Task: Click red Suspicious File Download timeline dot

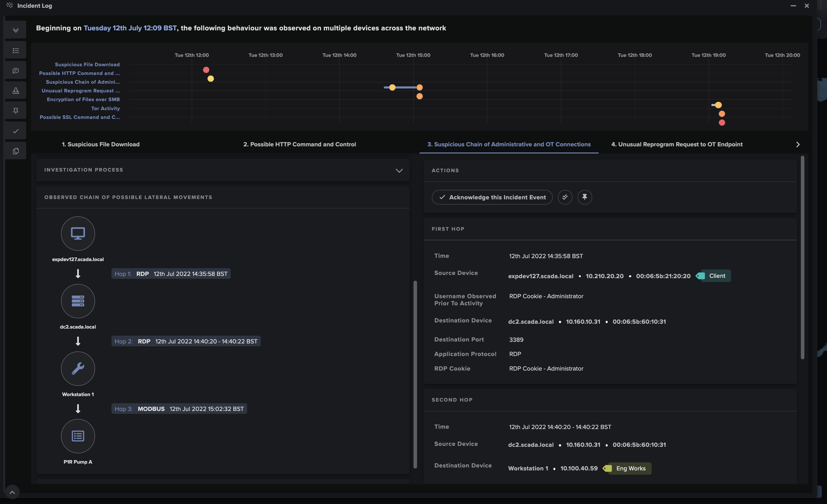Action: 206,70
